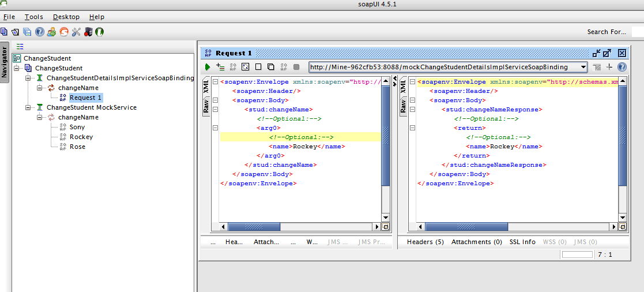Click the add request to TestCase icon

click(220, 68)
